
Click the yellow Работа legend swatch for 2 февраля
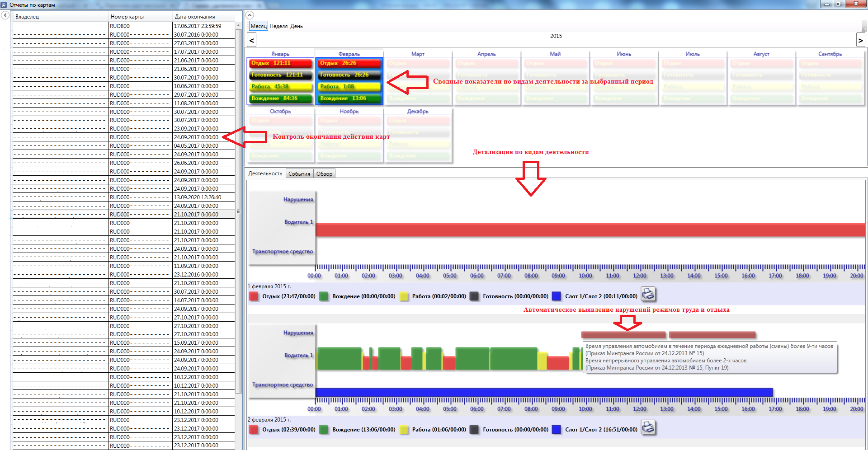pos(403,430)
